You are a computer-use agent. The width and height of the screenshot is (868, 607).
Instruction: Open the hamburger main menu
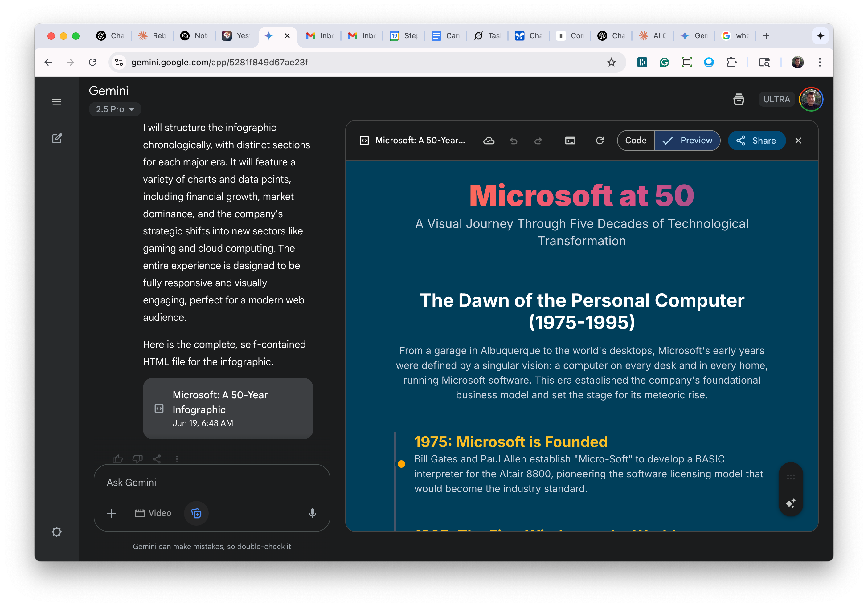point(57,101)
